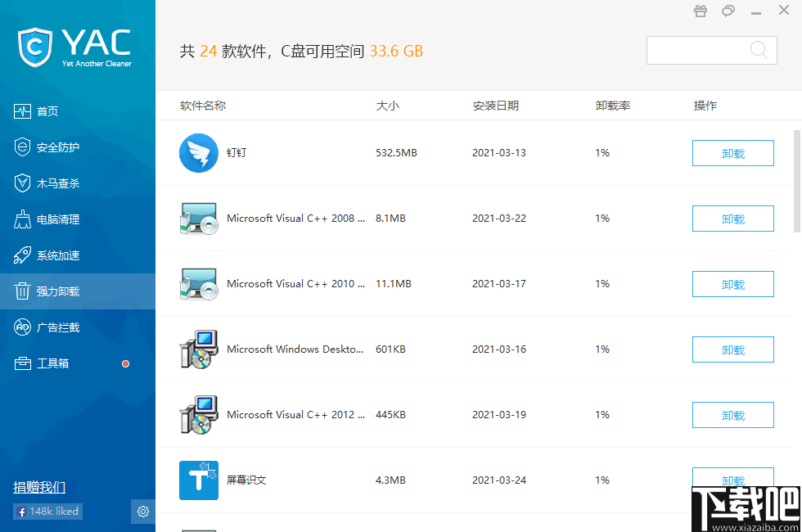Open the feedback chat bubble icon
This screenshot has height=532, width=802.
(728, 11)
